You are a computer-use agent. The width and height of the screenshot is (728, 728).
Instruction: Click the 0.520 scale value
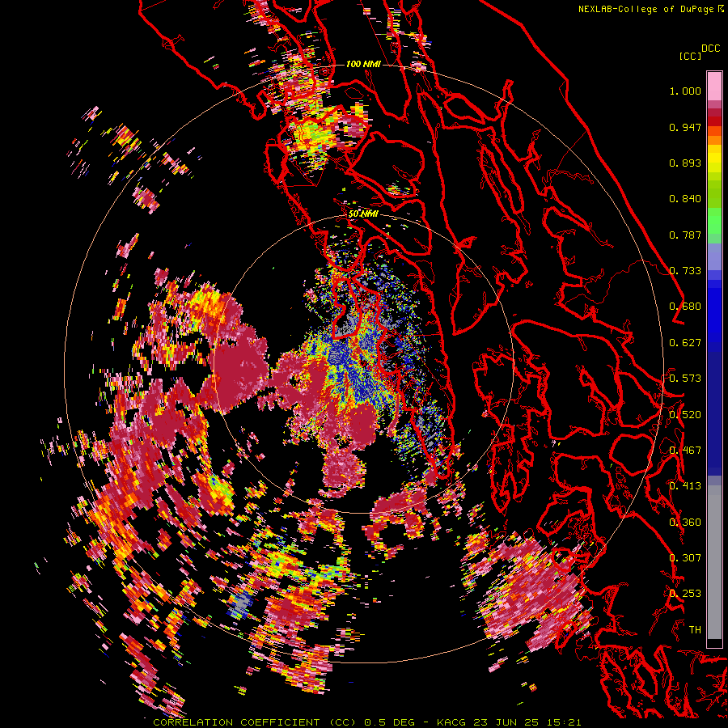coord(685,414)
